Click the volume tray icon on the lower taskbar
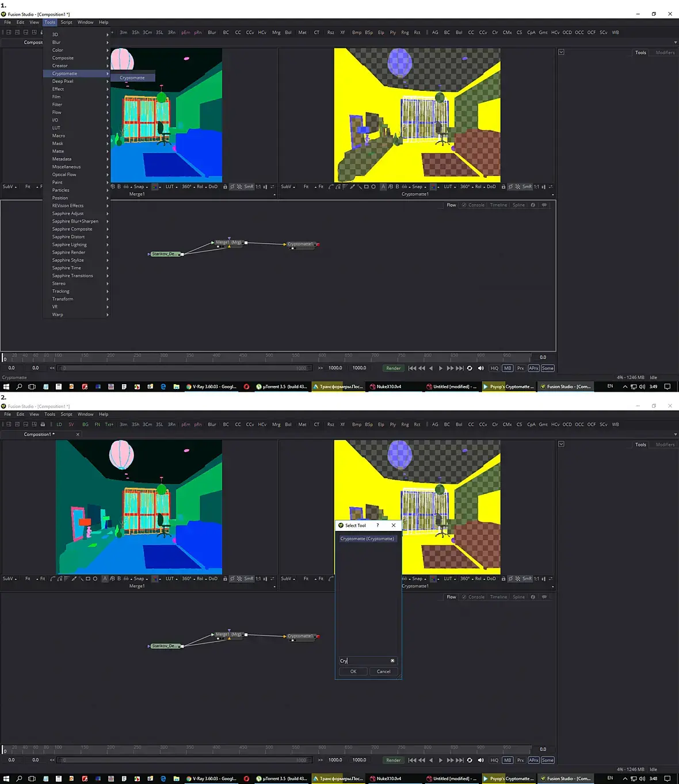 tap(642, 778)
